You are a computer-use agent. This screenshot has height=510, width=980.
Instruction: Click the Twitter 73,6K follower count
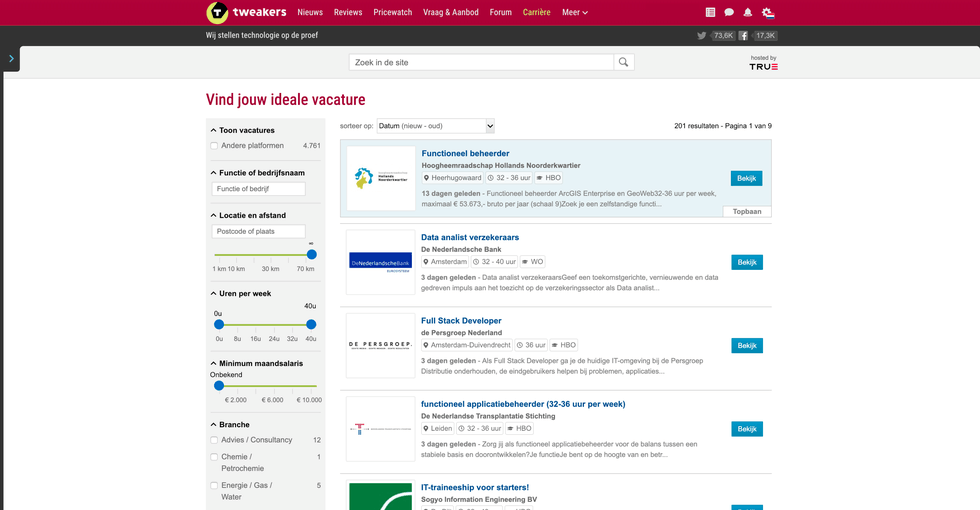coord(723,36)
